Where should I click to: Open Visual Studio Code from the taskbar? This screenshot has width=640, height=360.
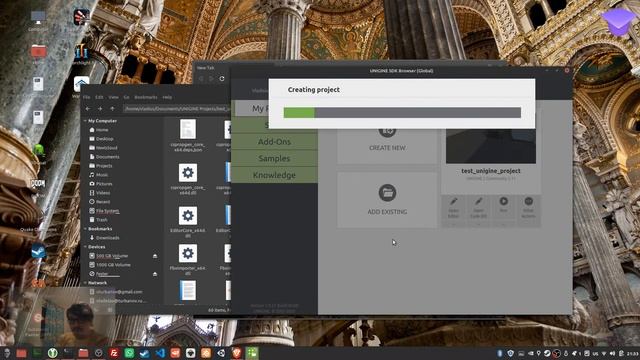[x=160, y=353]
